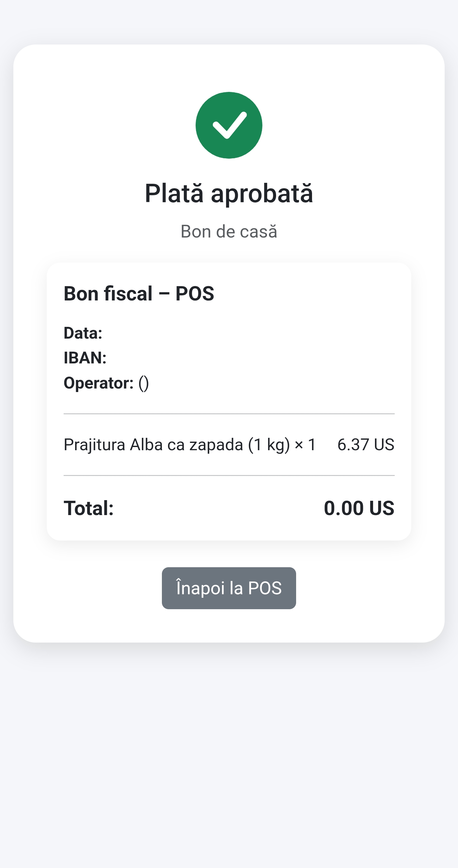458x868 pixels.
Task: Click the Total: label
Action: pos(89,508)
